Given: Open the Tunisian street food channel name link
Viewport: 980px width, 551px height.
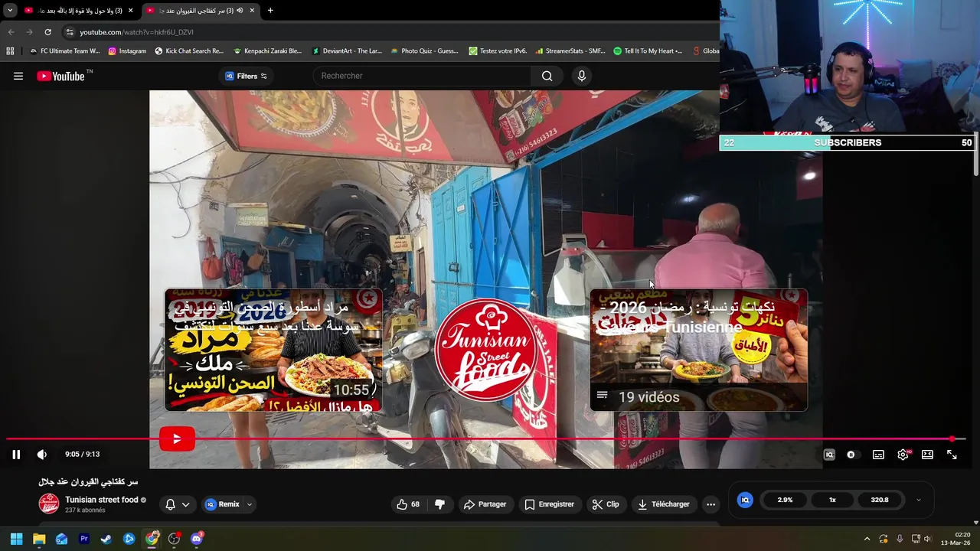Looking at the screenshot, I should [x=102, y=500].
